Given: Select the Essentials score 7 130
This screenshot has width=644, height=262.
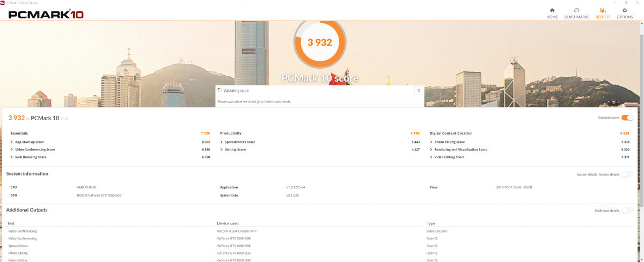Looking at the screenshot, I should [x=205, y=133].
